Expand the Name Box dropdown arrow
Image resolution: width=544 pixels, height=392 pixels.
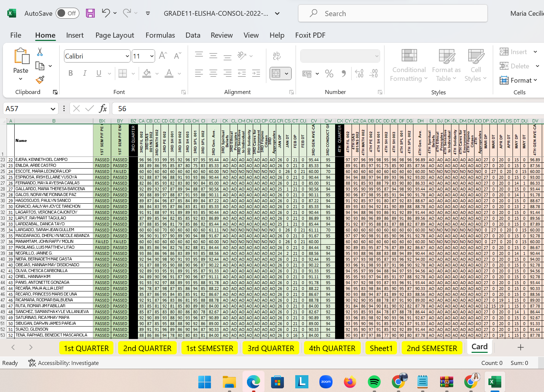click(x=53, y=109)
